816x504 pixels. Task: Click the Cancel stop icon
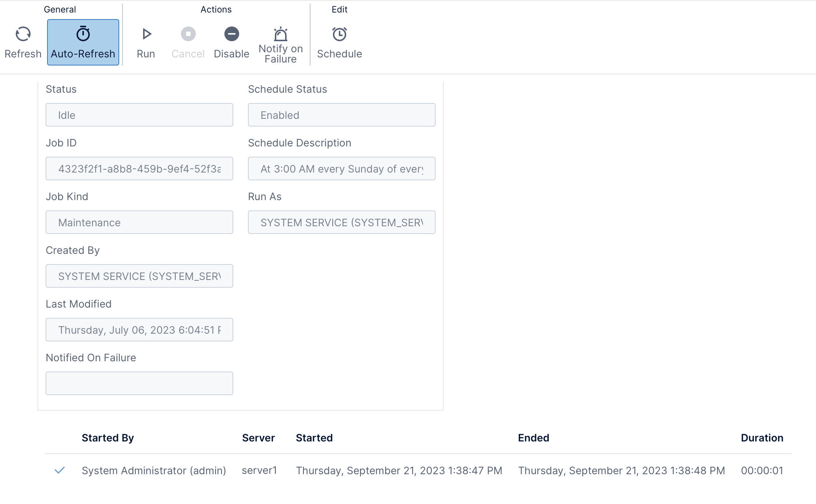pos(188,35)
